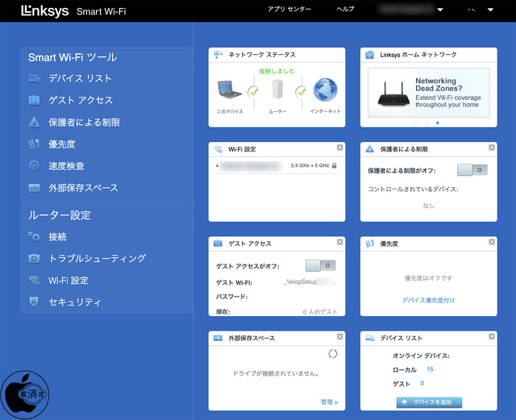Click the 接続しました status text

(277, 71)
